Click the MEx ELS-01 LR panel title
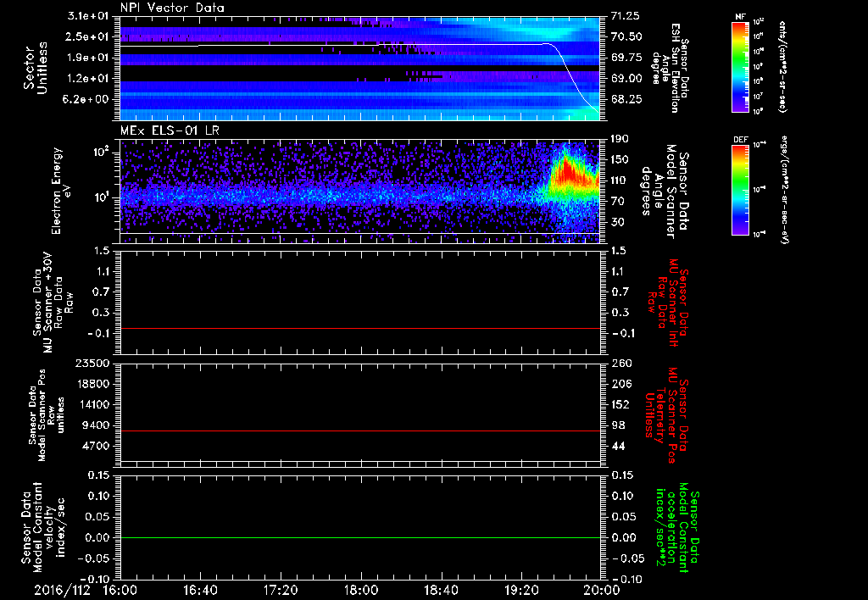Image resolution: width=868 pixels, height=600 pixels. [170, 128]
